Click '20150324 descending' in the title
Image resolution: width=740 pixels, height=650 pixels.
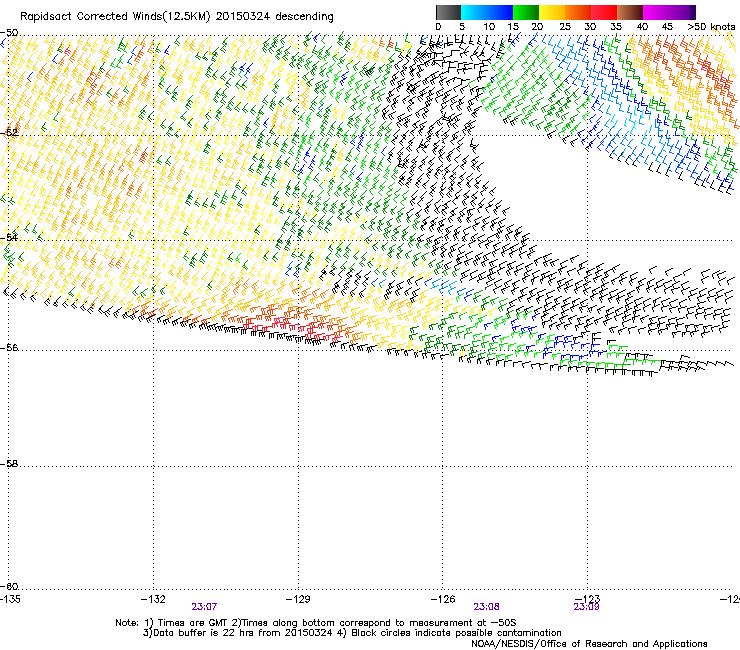point(274,17)
